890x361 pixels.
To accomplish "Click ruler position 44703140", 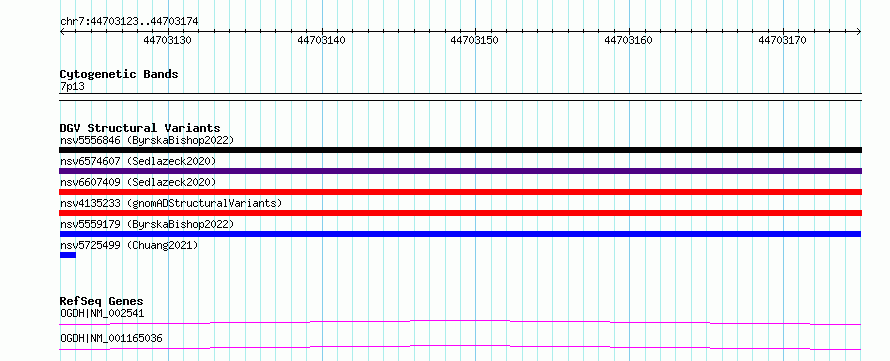I will (x=321, y=40).
